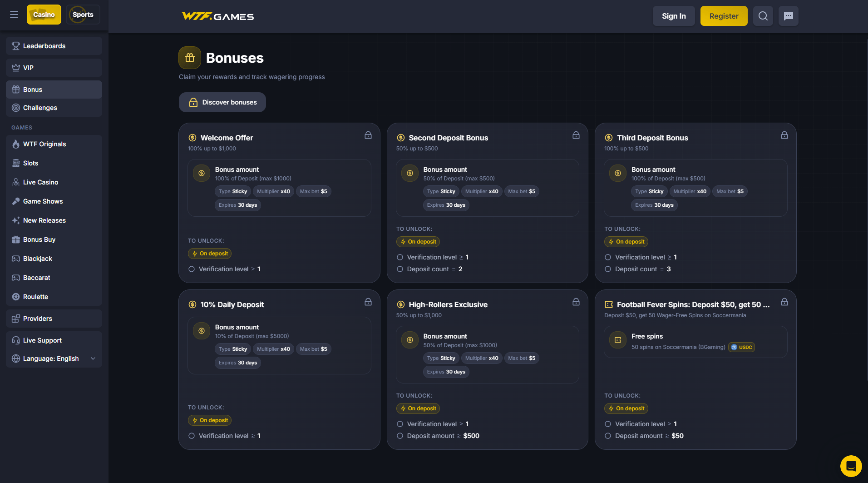Click the Roulette wheel icon
Image resolution: width=868 pixels, height=483 pixels.
(16, 297)
